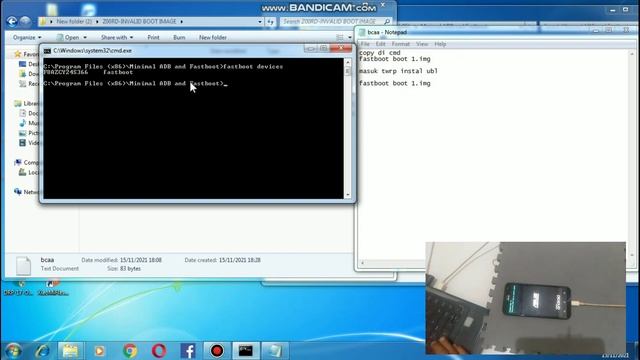Open the File menu in Notepad
640x360 pixels.
point(365,44)
